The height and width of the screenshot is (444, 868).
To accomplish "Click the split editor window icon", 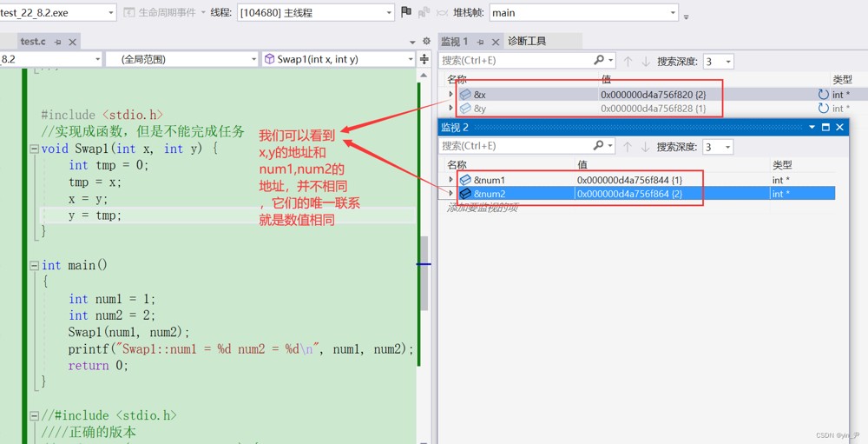I will coord(424,59).
